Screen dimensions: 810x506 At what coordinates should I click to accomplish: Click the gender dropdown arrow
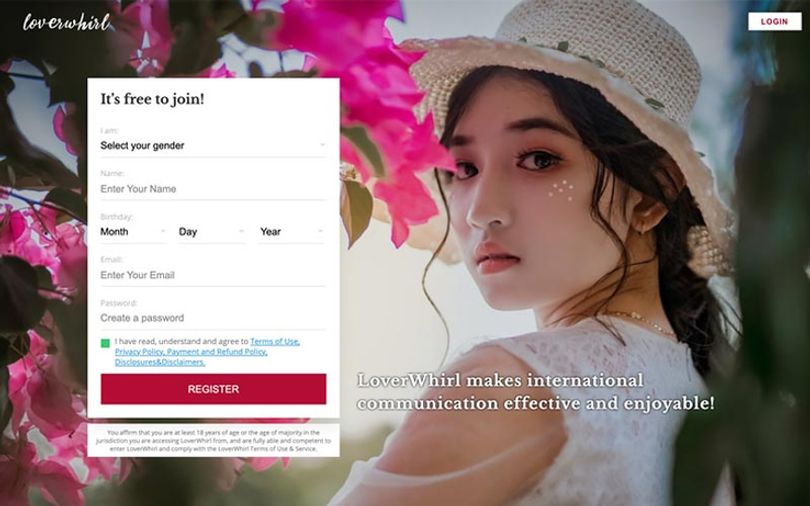[x=322, y=146]
